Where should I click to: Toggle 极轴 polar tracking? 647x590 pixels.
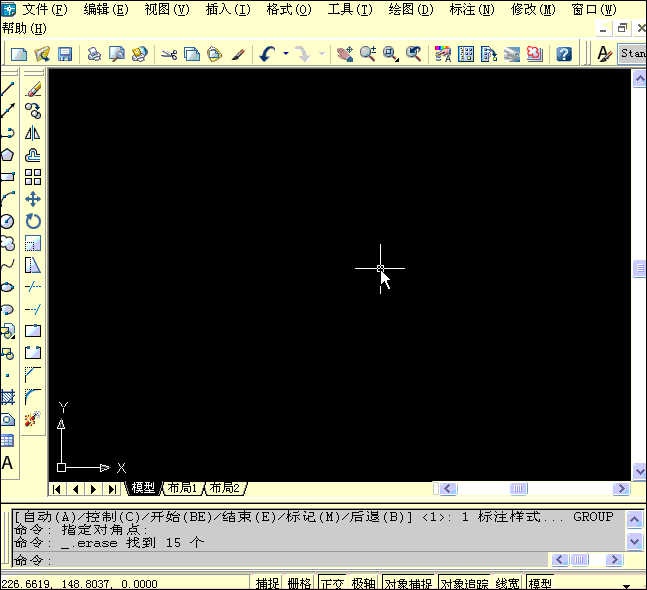click(x=364, y=583)
